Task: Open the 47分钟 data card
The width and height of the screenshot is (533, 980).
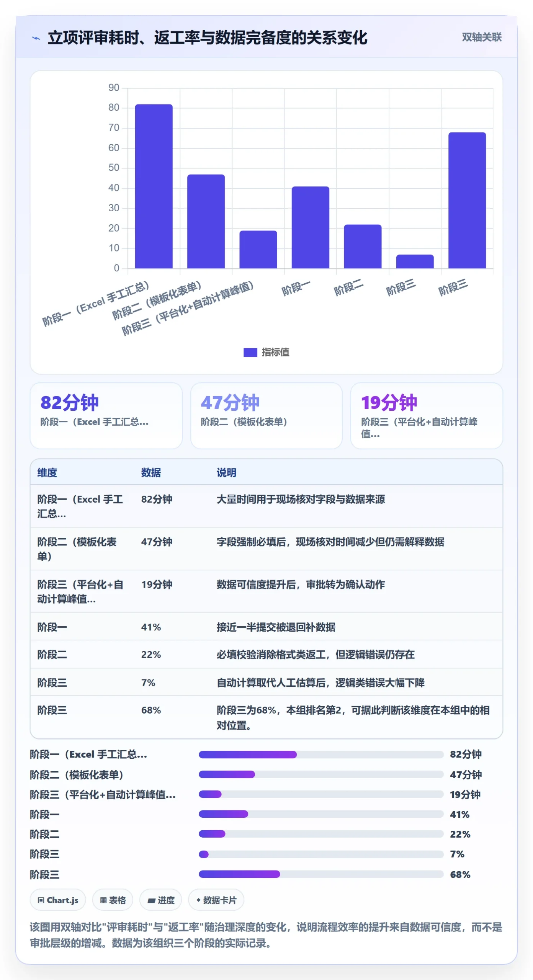Action: tap(266, 415)
